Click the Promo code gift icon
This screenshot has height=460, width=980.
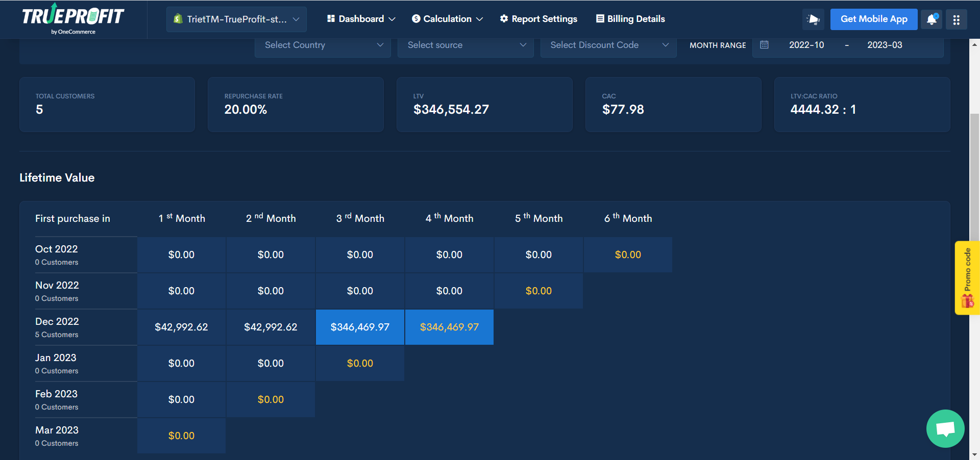(967, 301)
